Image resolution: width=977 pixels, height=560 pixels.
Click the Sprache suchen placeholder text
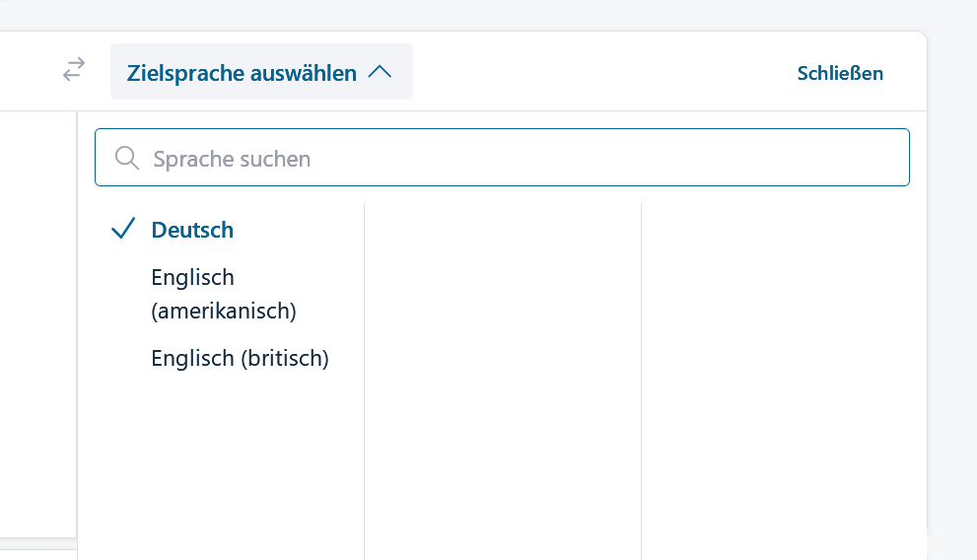pos(232,159)
